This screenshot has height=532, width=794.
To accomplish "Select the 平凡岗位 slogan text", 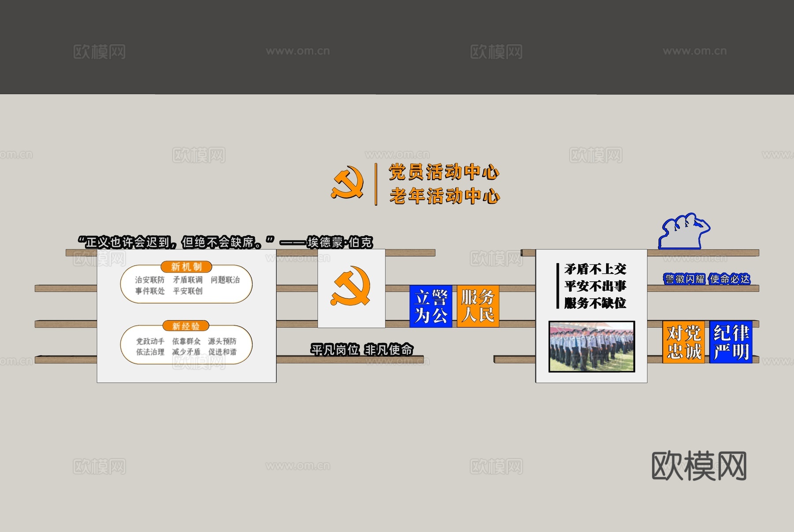I will click(x=335, y=350).
